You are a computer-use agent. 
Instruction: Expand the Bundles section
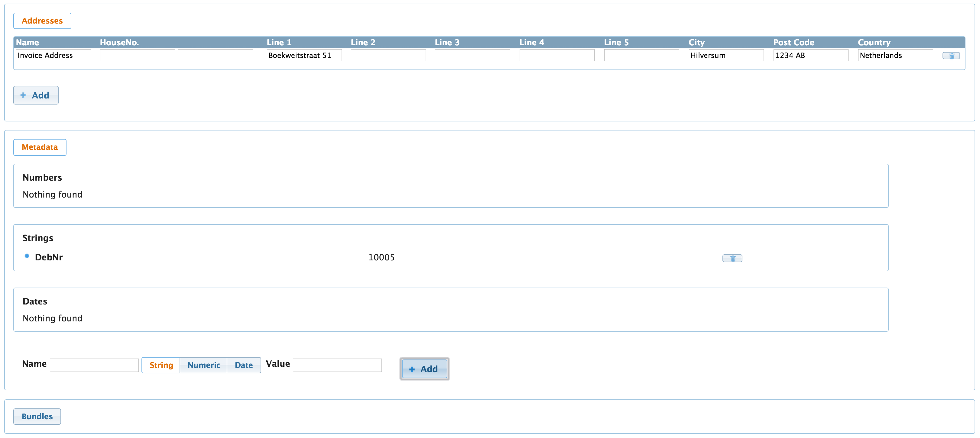pyautogui.click(x=37, y=416)
